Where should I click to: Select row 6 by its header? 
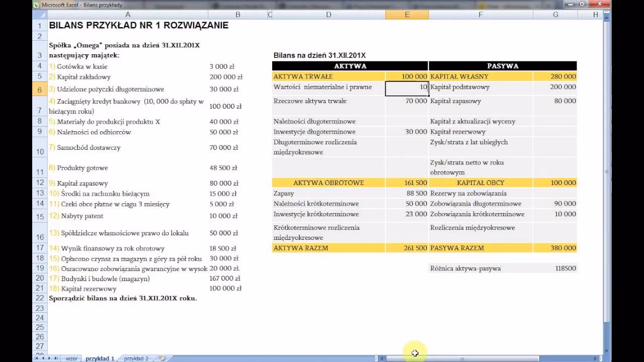tap(39, 89)
